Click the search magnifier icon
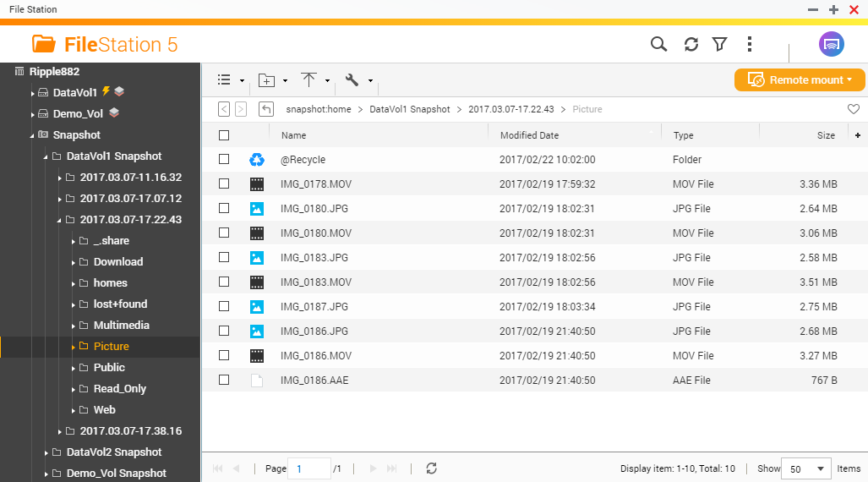Viewport: 868px width, 482px height. 658,44
